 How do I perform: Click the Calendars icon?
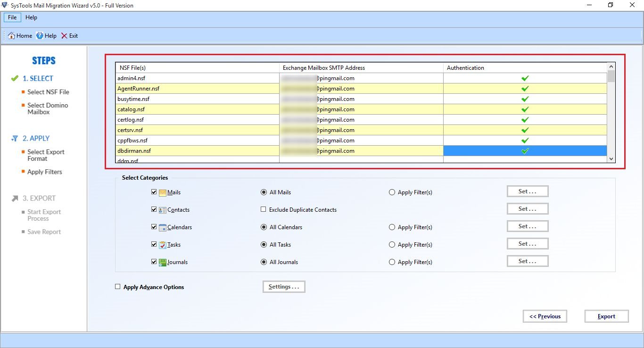[x=163, y=227]
